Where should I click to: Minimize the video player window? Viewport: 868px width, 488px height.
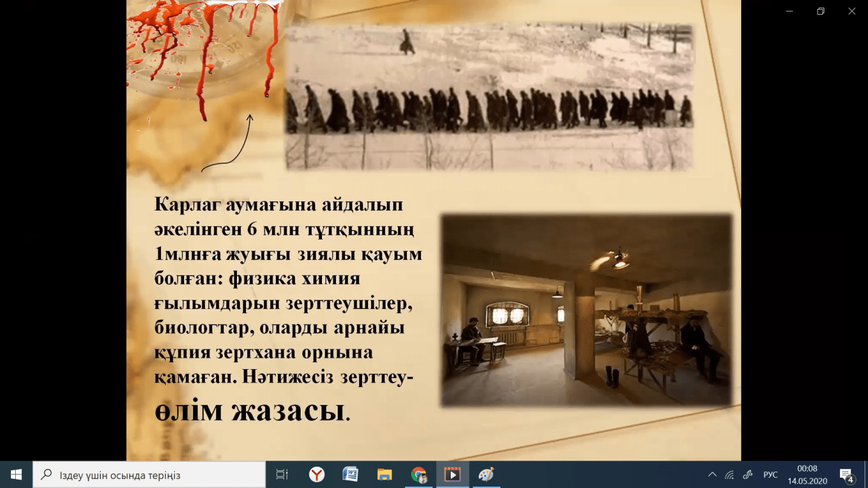[789, 11]
